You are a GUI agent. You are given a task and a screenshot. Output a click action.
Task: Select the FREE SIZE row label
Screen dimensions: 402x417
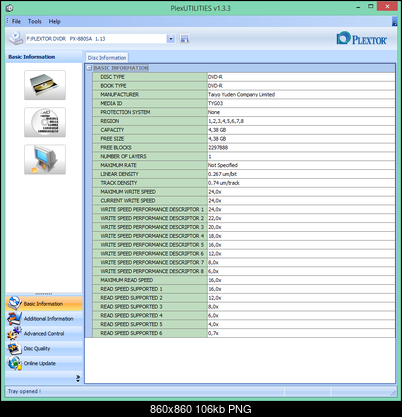click(x=112, y=139)
